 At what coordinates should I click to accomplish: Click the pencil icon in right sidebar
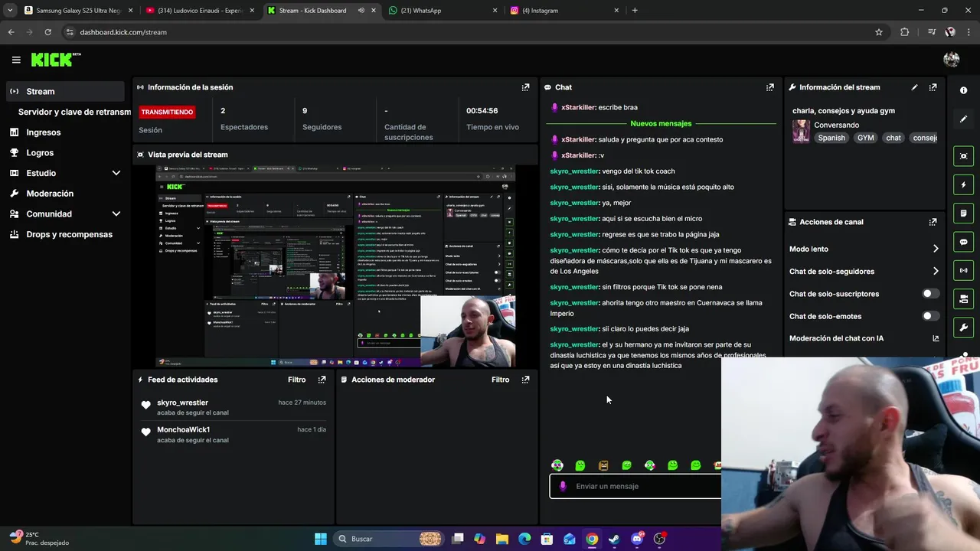coord(963,119)
